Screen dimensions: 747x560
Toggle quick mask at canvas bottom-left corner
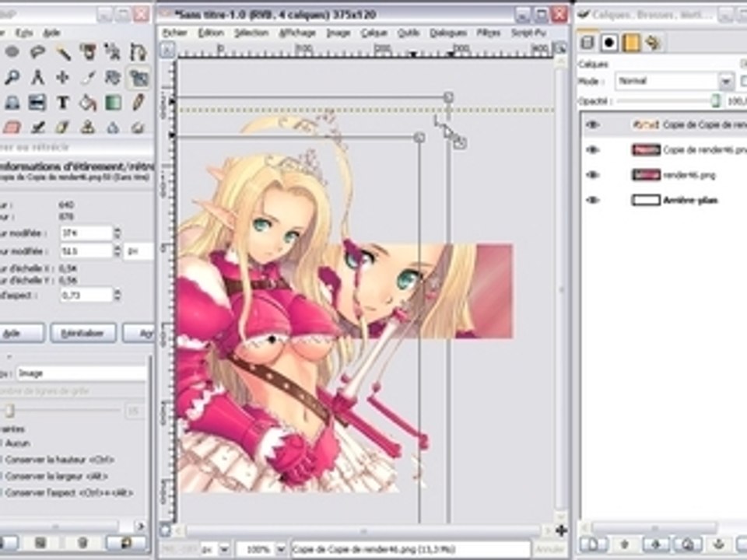point(165,530)
